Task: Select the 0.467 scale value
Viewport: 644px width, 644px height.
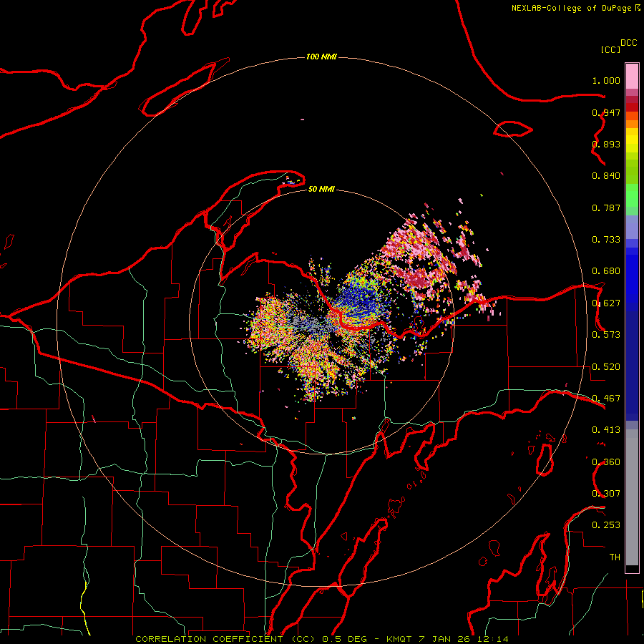Action: (606, 399)
